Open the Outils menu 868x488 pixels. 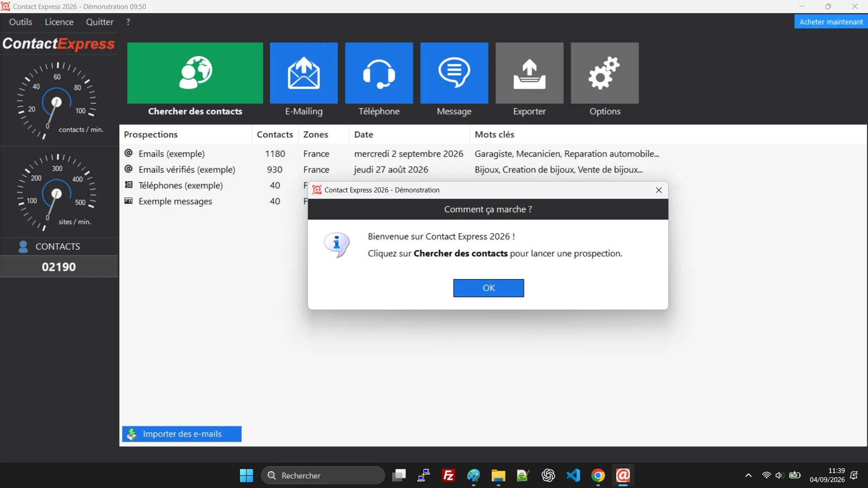point(20,22)
